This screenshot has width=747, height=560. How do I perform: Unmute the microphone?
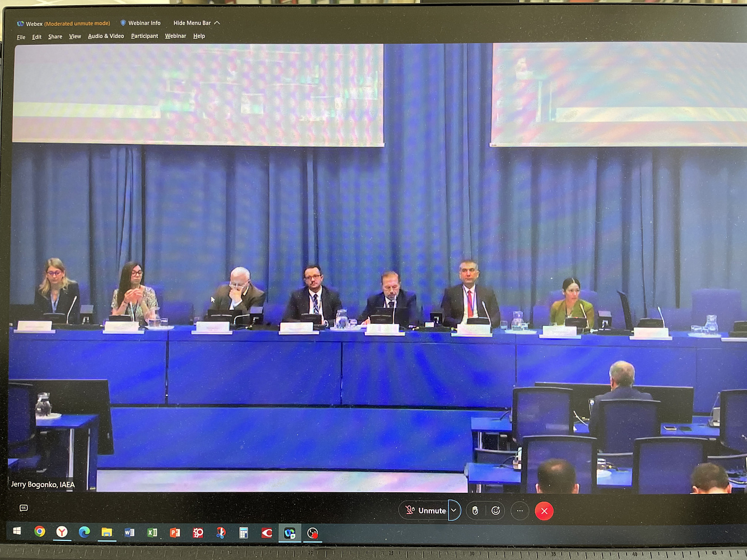click(x=425, y=511)
